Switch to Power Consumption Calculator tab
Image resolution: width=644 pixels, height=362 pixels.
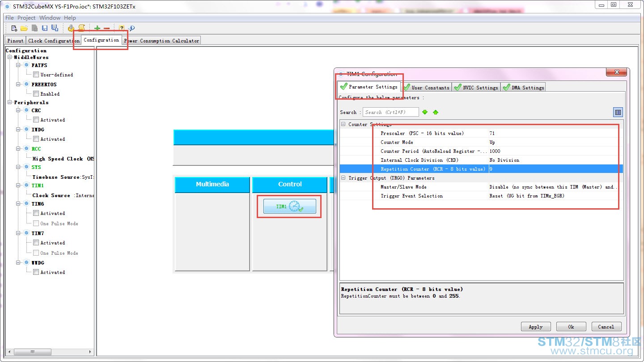pyautogui.click(x=161, y=41)
